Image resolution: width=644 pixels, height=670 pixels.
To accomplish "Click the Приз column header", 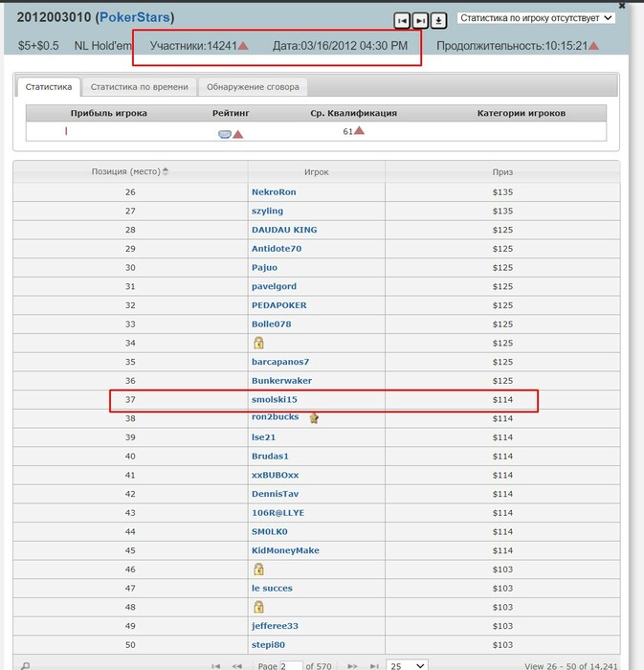I will (x=502, y=171).
